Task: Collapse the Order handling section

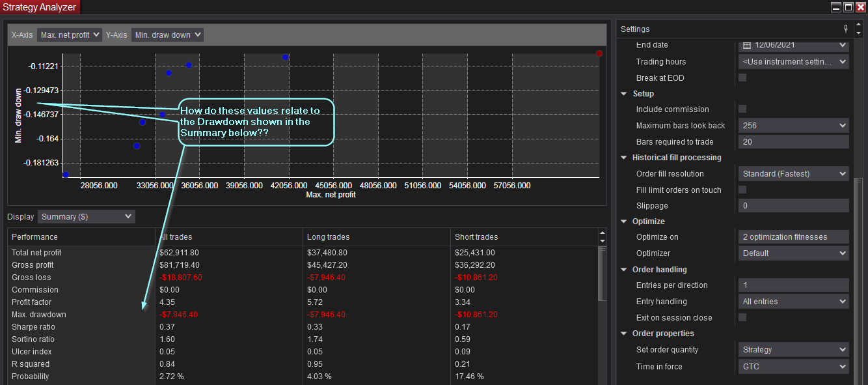Action: click(623, 269)
